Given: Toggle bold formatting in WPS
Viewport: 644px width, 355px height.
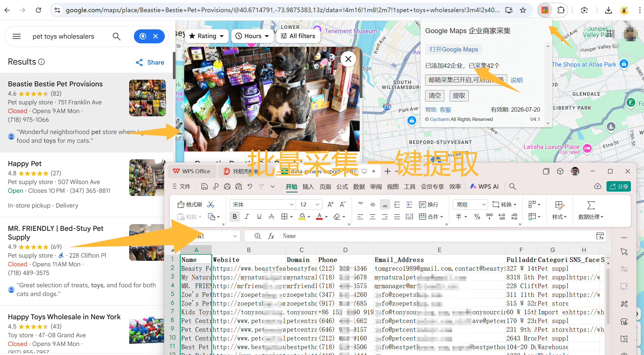Looking at the screenshot, I should pos(235,217).
